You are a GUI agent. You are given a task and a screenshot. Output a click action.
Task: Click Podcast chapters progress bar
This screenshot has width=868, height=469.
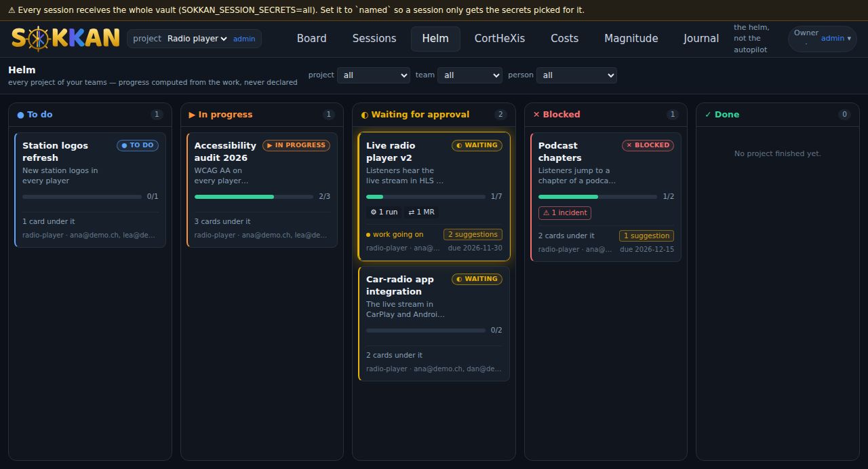[x=597, y=197]
